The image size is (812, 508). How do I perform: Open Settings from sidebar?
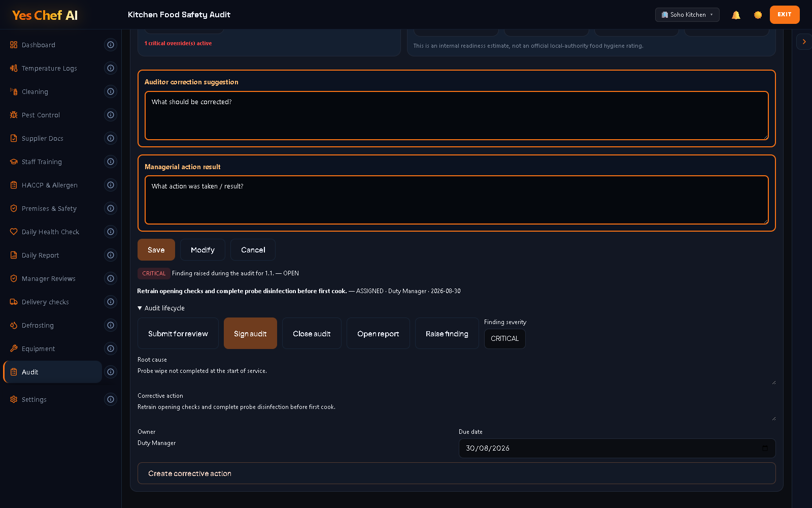click(x=53, y=399)
